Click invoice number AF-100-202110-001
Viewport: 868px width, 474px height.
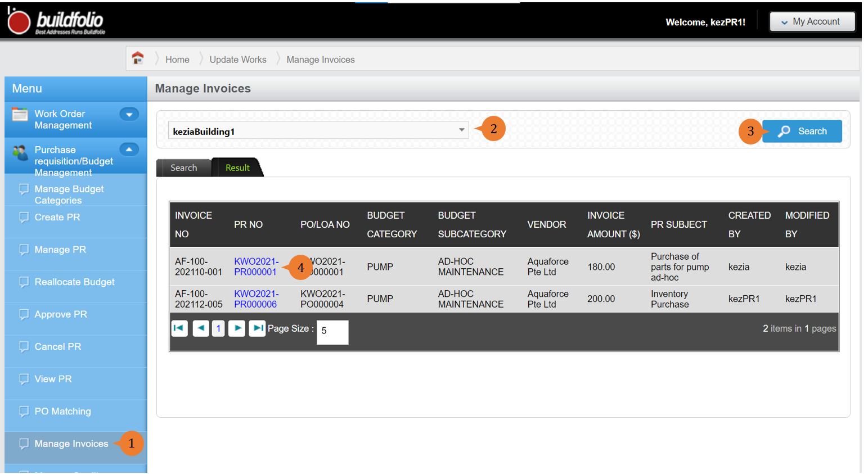tap(199, 267)
